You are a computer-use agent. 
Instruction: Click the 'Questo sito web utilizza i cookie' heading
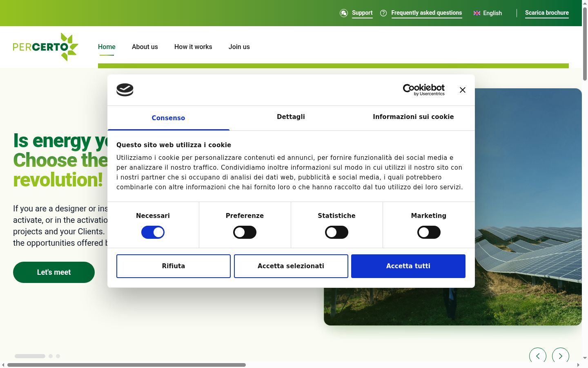(x=174, y=145)
